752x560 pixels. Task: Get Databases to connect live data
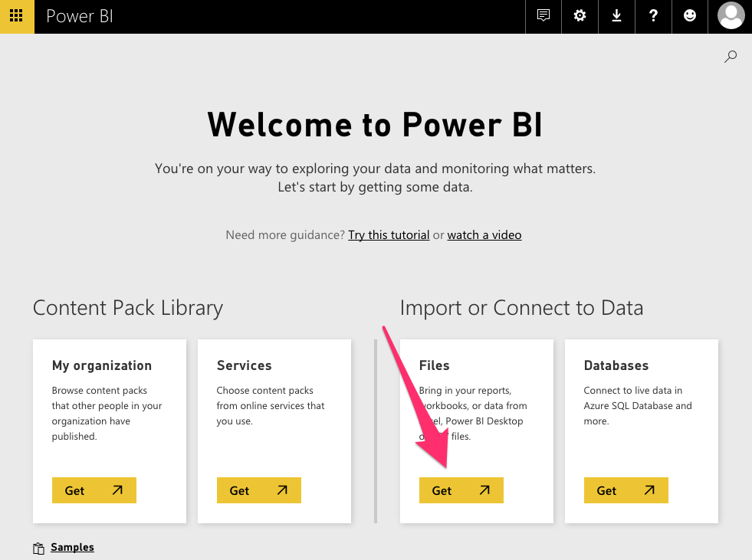626,490
